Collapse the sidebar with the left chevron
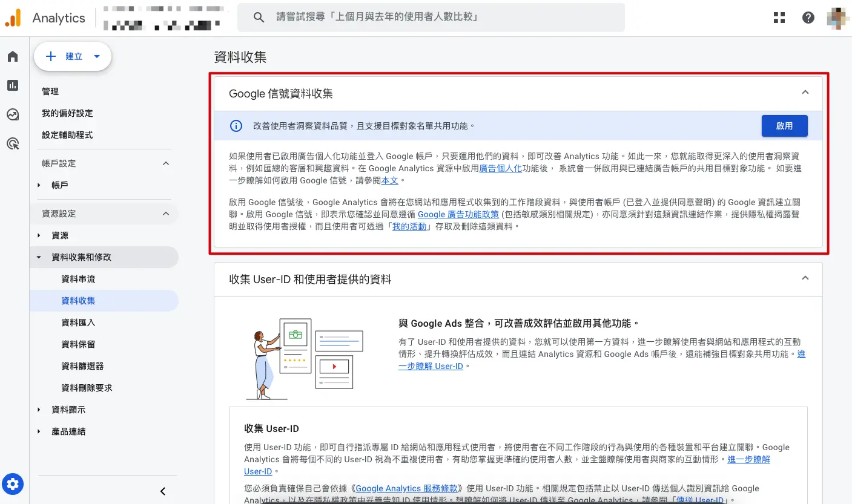Viewport: 852px width, 504px height. pyautogui.click(x=163, y=491)
